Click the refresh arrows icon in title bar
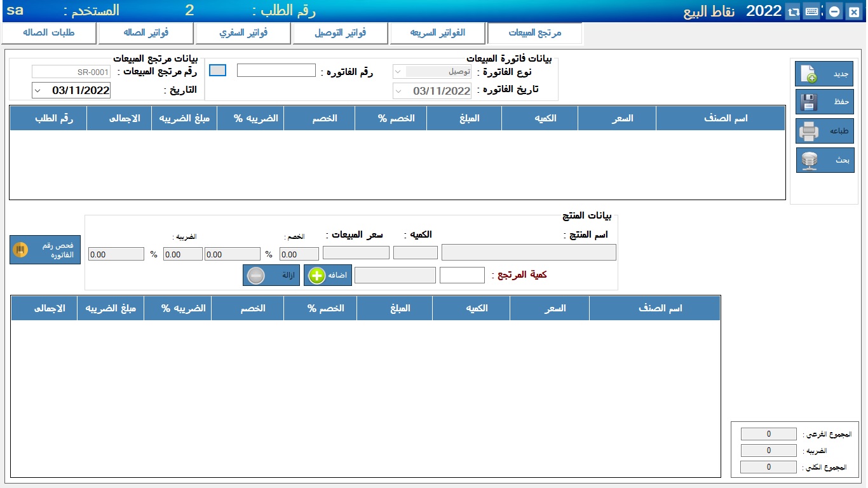Viewport: 868px width, 488px height. pos(793,11)
